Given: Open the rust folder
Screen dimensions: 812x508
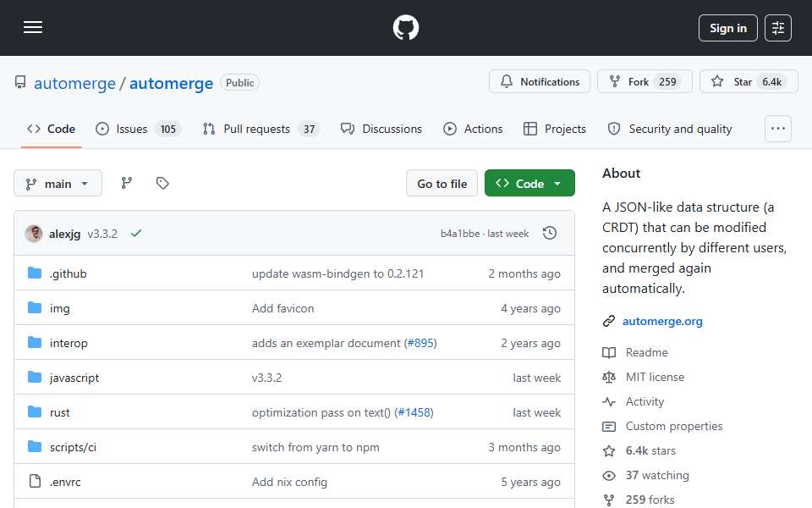Looking at the screenshot, I should click(59, 412).
